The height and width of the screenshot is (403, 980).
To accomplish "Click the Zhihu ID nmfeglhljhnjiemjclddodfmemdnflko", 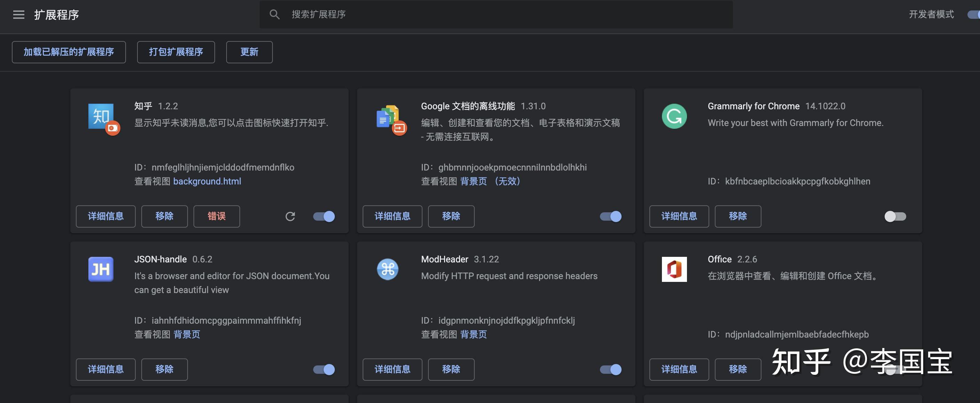I will (223, 167).
